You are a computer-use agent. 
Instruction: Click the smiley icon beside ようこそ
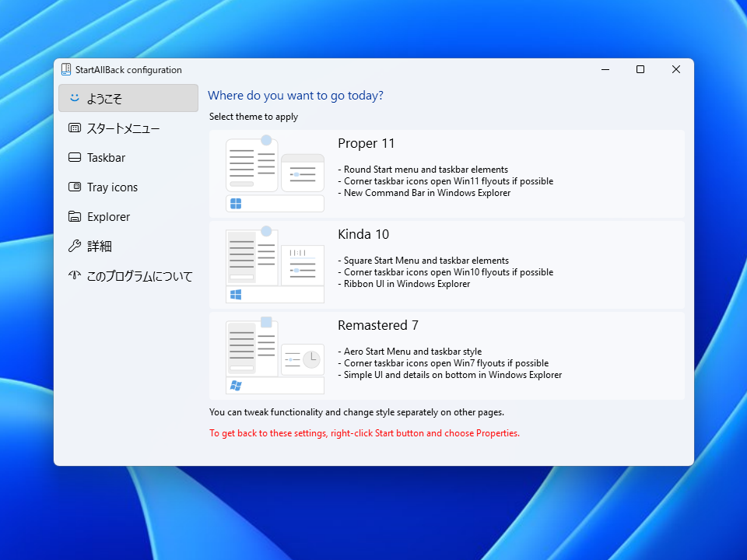point(75,98)
